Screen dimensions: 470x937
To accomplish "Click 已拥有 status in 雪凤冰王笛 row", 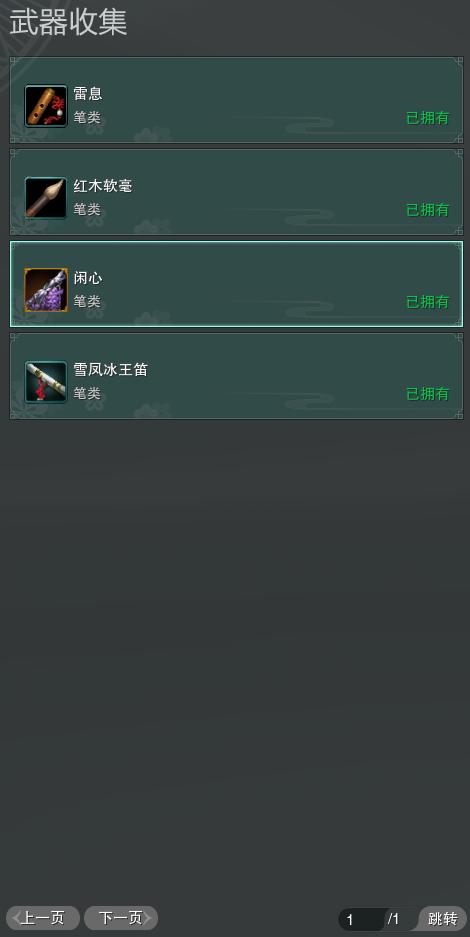I will pos(428,394).
